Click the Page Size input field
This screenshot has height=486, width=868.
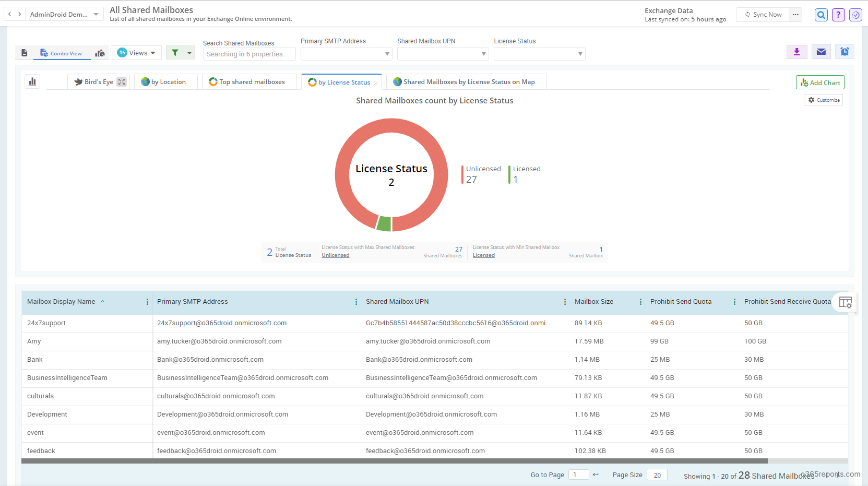(657, 475)
